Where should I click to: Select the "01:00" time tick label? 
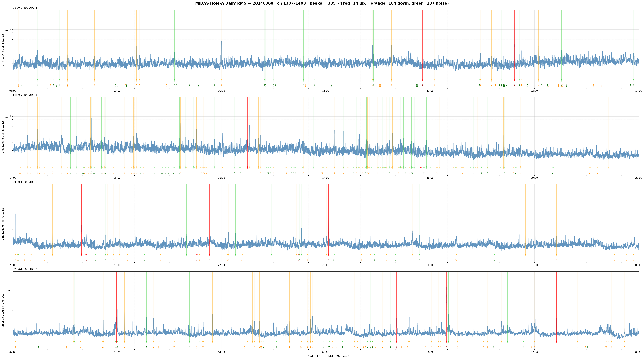click(x=534, y=265)
